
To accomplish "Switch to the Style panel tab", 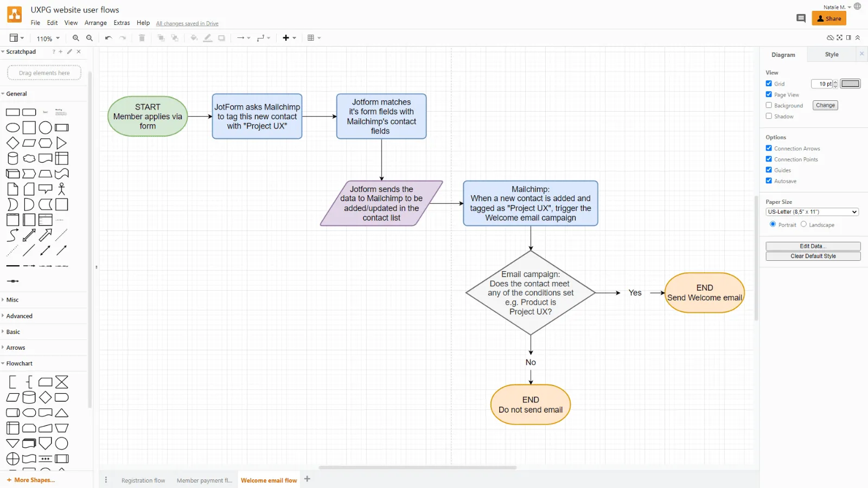I will coord(832,54).
